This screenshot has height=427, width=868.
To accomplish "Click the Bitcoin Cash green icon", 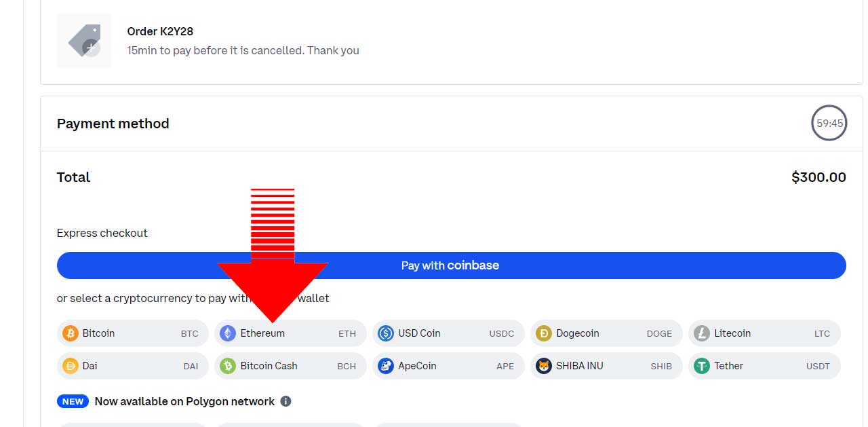I will pos(228,366).
